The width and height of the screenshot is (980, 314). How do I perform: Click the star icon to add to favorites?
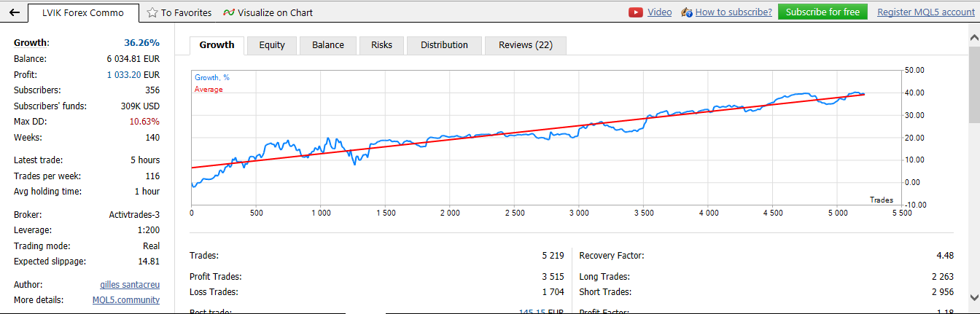(152, 12)
